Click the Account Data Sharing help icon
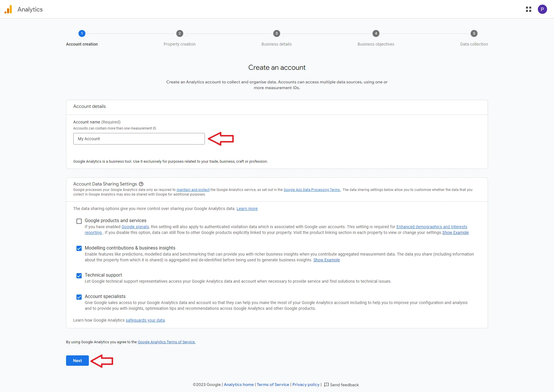 142,184
